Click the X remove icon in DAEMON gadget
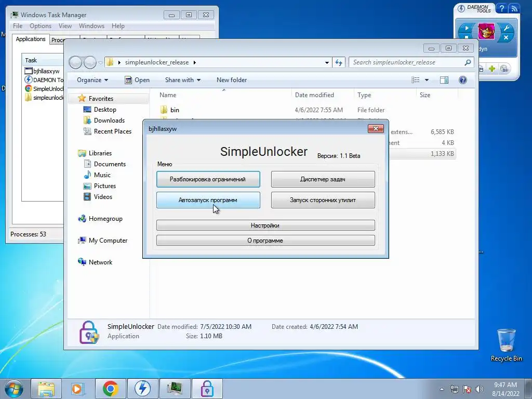Viewport: 532px width, 399px height. [x=506, y=37]
